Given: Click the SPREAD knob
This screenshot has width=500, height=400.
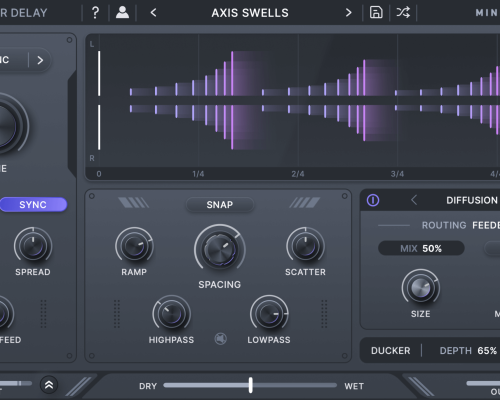Looking at the screenshot, I should [x=33, y=246].
